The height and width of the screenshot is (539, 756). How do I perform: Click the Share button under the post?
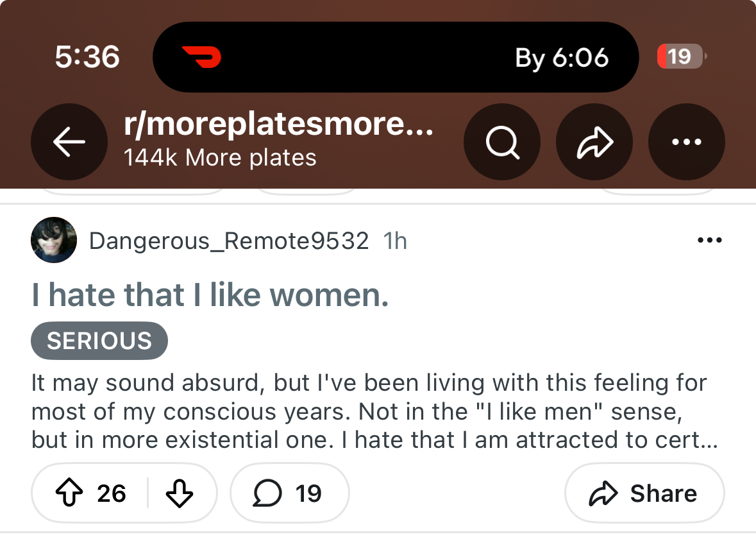(644, 493)
